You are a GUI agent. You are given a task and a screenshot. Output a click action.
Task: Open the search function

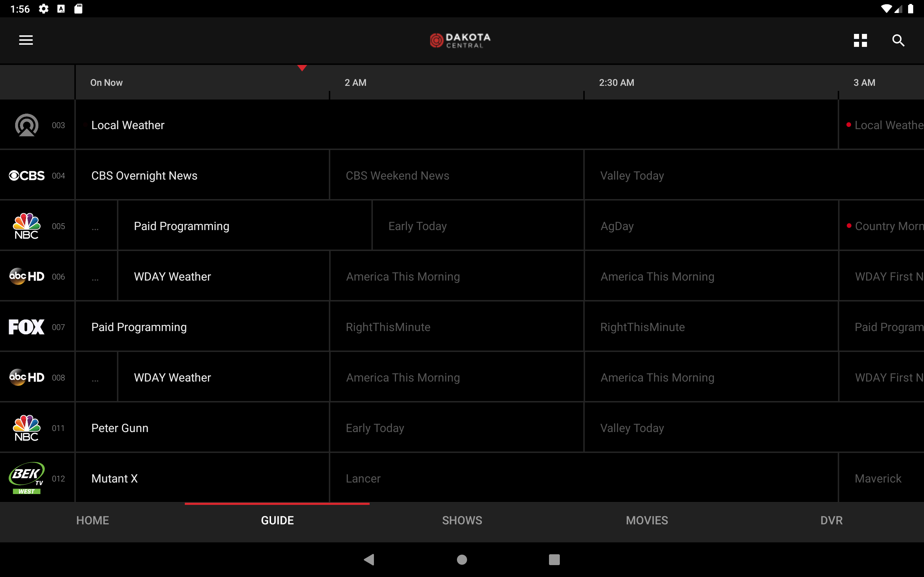point(898,40)
